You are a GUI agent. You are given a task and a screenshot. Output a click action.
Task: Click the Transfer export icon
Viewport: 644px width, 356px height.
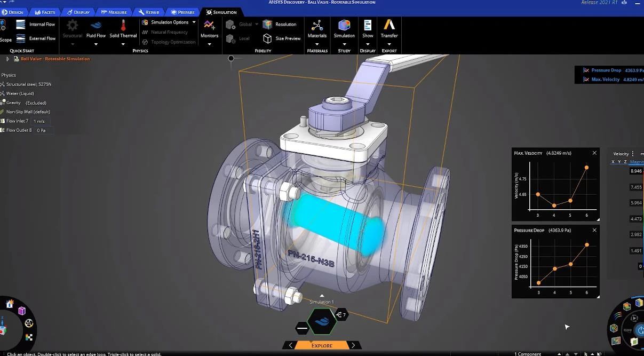click(389, 25)
